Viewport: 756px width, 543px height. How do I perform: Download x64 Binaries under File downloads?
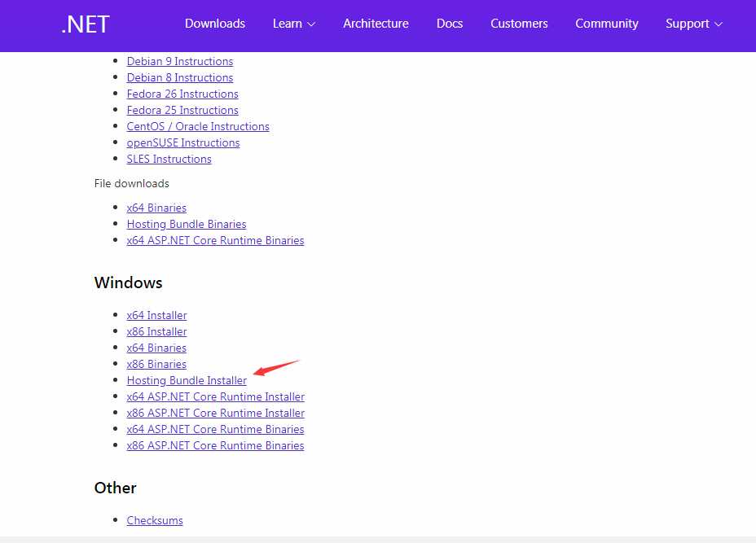[156, 208]
